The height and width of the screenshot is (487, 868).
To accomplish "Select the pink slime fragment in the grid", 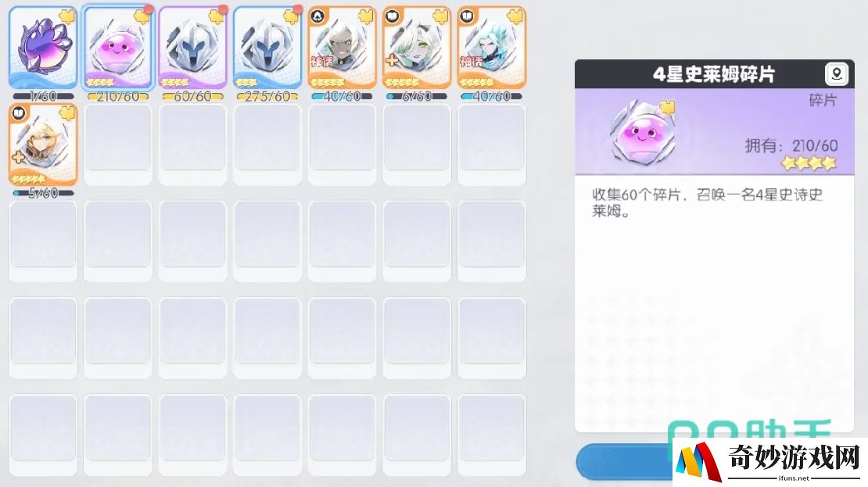I will pyautogui.click(x=117, y=48).
